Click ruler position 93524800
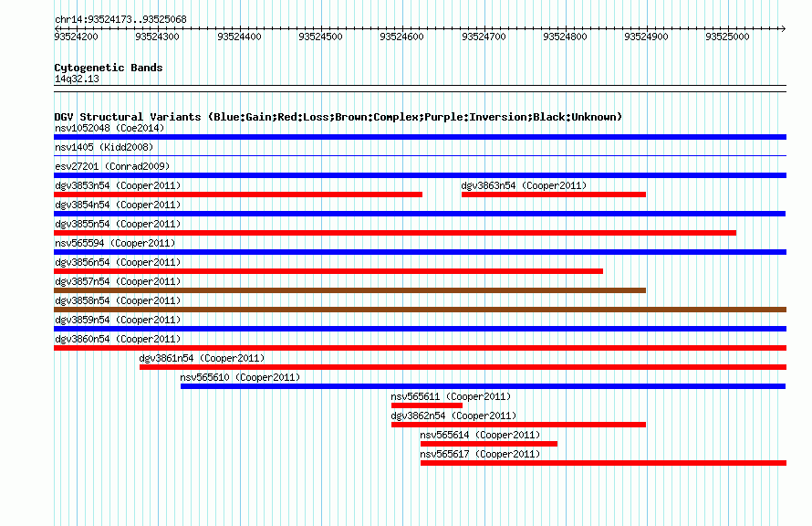Image resolution: width=812 pixels, height=526 pixels. [x=565, y=37]
